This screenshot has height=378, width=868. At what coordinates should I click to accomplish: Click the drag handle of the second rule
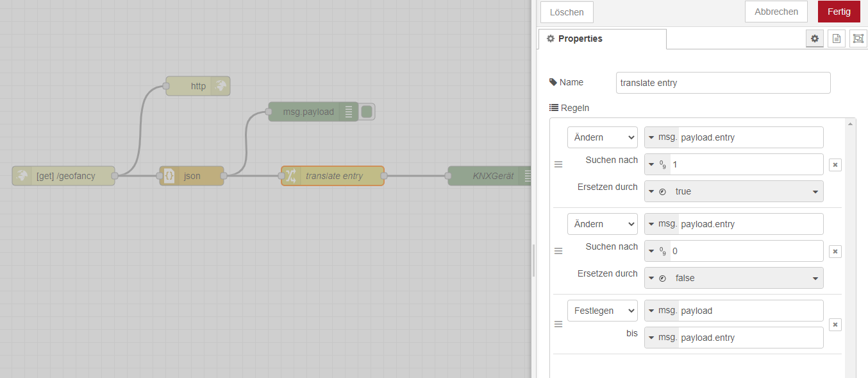click(558, 251)
